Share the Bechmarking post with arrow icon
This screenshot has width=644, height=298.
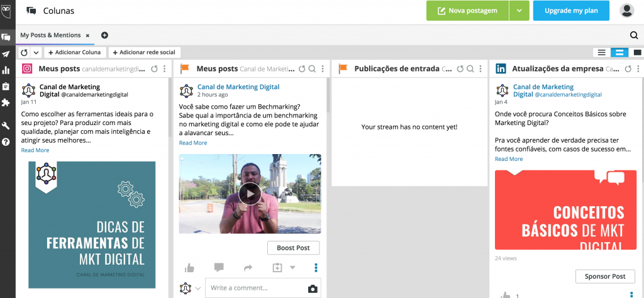pos(248,268)
